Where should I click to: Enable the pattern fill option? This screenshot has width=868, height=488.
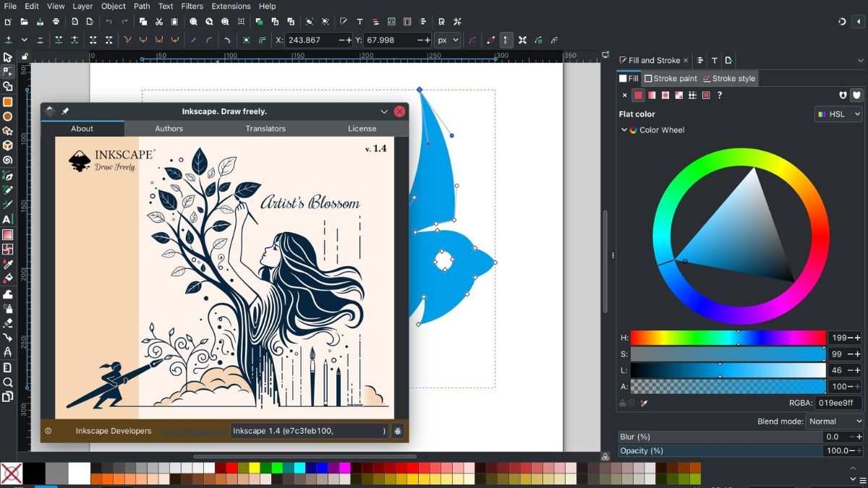(692, 95)
